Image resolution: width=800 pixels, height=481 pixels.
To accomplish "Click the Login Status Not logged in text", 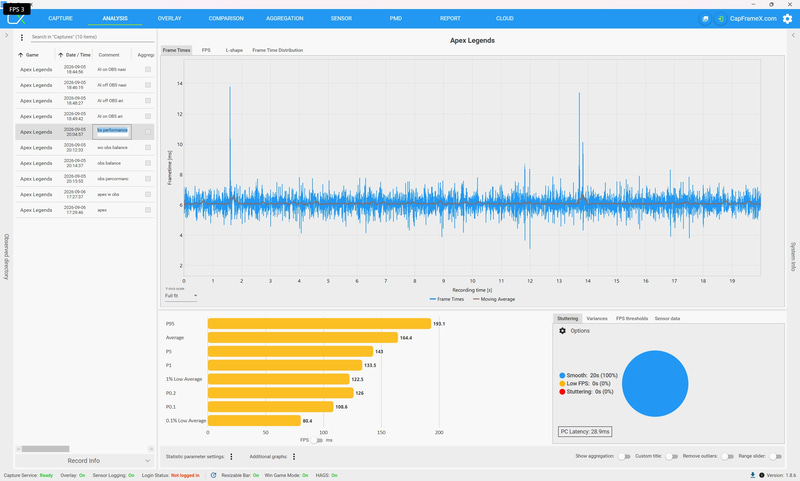I will [185, 475].
